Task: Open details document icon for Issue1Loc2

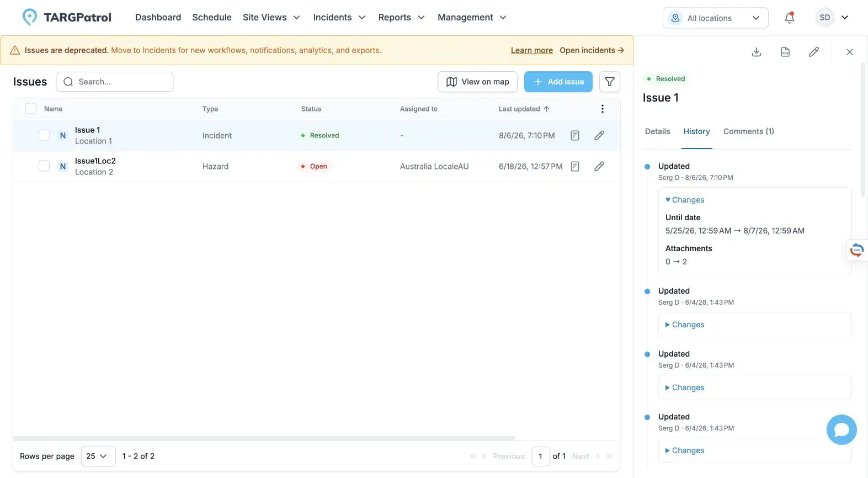Action: 575,166
